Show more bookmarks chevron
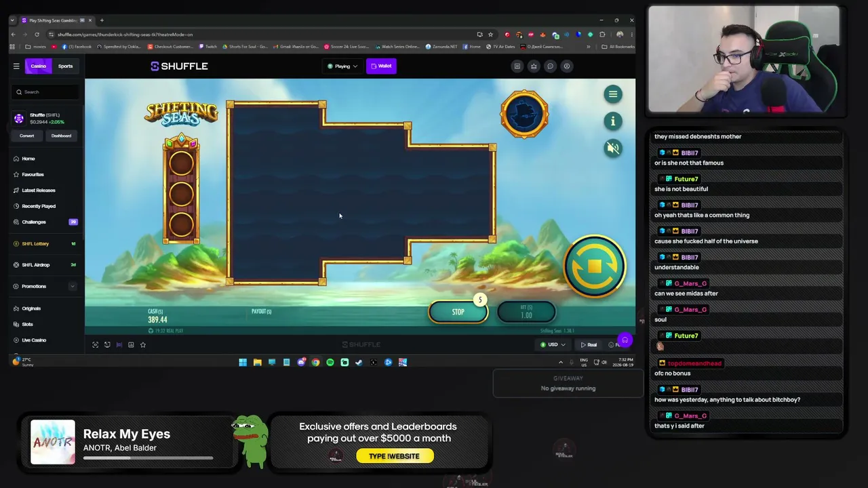This screenshot has width=868, height=488. [x=588, y=47]
